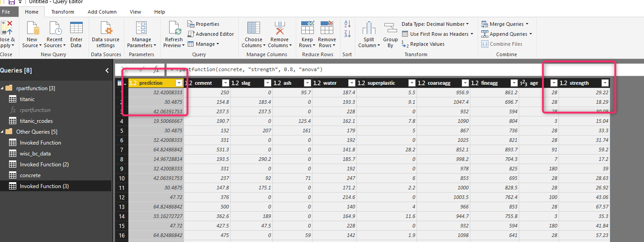Viewport: 644px width, 242px height.
Task: Switch to the View tab
Action: tap(135, 12)
